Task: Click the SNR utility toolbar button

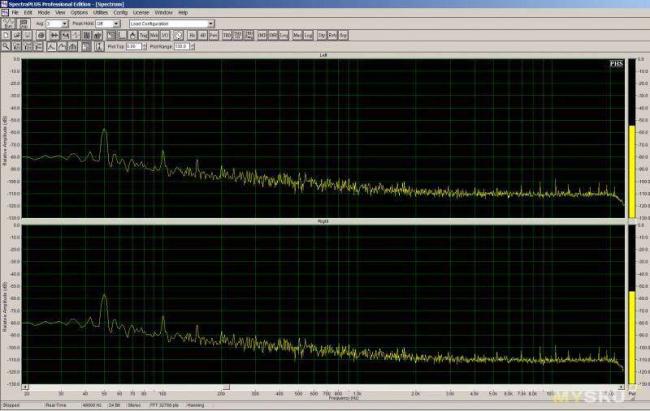Action: click(273, 36)
